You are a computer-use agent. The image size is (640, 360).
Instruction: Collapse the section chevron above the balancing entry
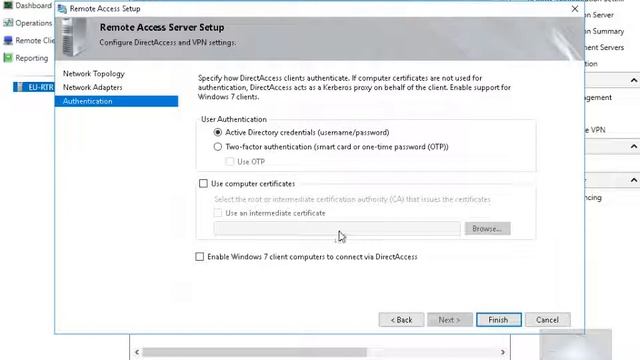[x=633, y=180]
